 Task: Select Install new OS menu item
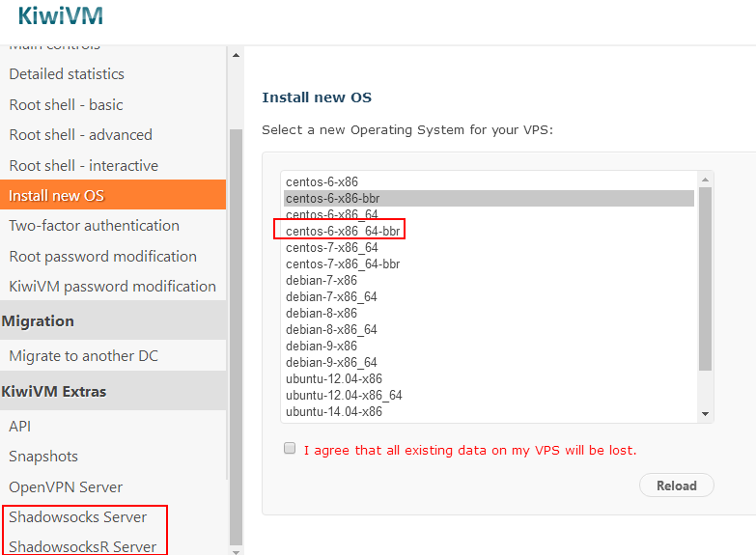113,195
